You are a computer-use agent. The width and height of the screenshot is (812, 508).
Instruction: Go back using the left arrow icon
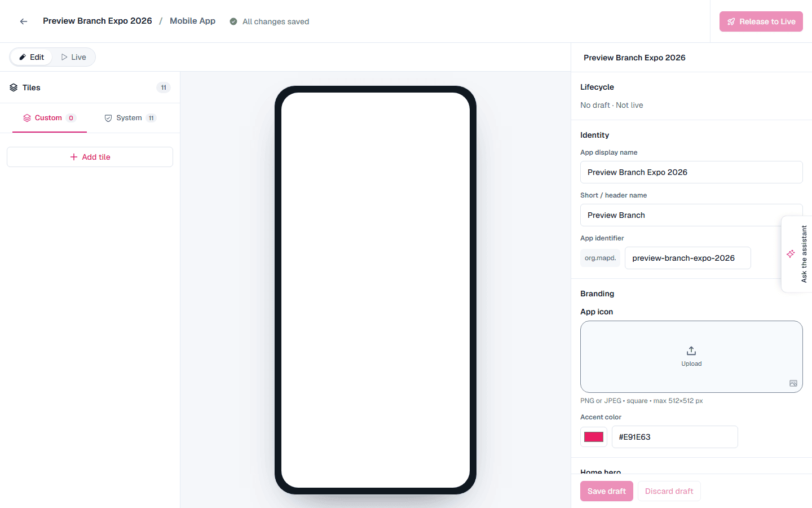coord(24,21)
